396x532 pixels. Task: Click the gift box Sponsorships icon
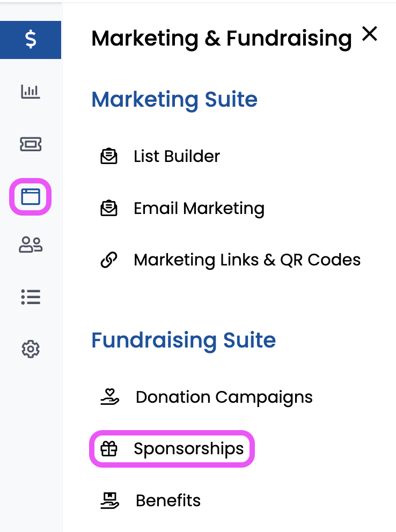pyautogui.click(x=109, y=448)
